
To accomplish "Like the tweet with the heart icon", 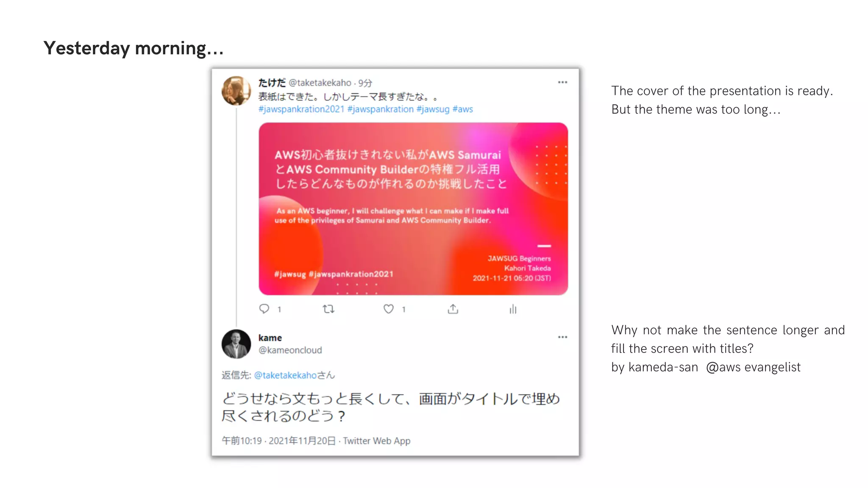I will [389, 309].
